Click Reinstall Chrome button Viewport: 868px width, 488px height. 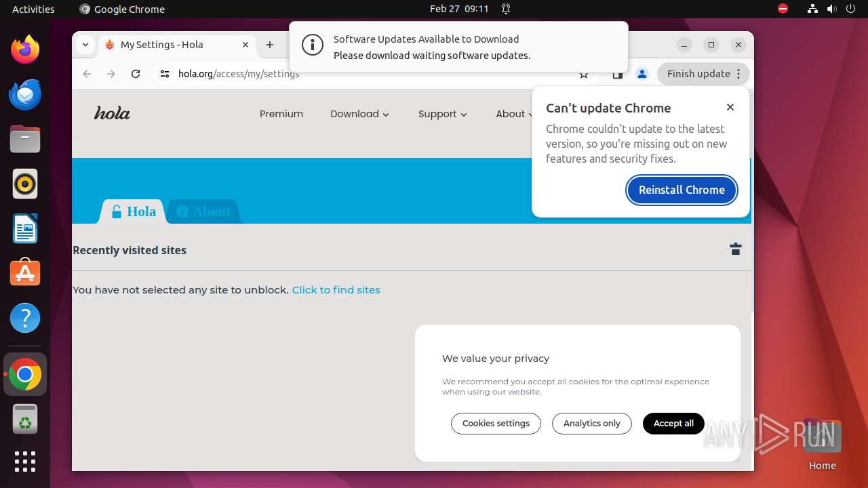[x=682, y=190]
